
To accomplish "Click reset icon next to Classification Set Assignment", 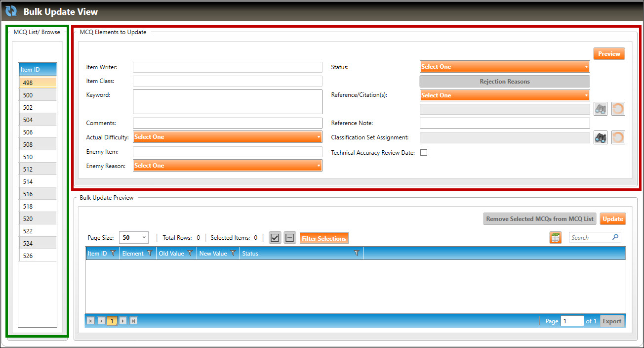I will coord(618,138).
